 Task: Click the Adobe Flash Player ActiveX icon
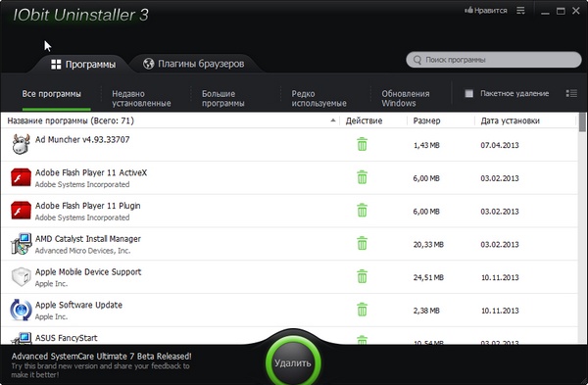(x=21, y=177)
